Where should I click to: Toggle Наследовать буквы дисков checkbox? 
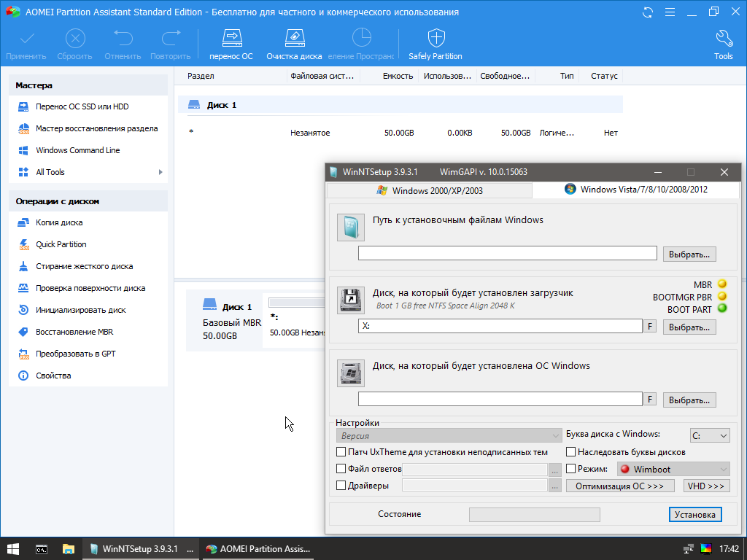click(570, 452)
